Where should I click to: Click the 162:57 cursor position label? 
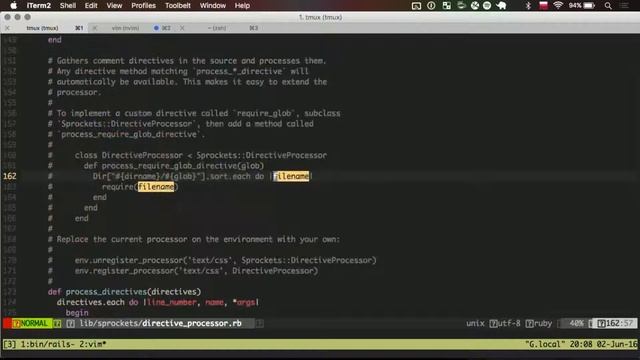coord(620,323)
